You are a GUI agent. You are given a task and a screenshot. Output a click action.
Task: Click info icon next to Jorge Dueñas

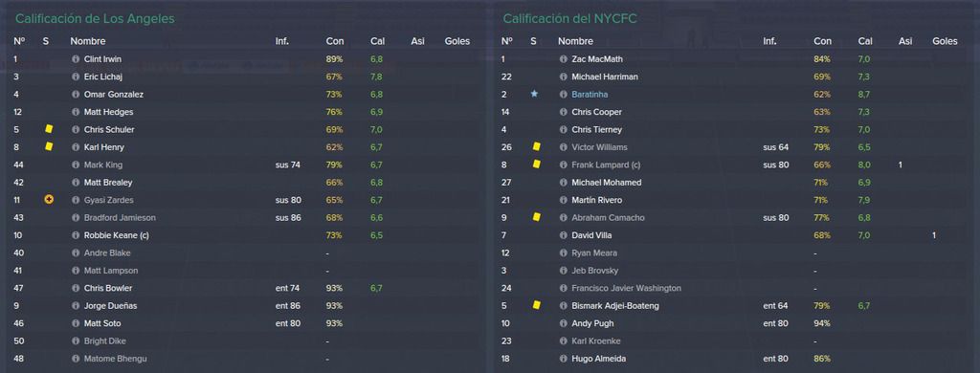(76, 306)
